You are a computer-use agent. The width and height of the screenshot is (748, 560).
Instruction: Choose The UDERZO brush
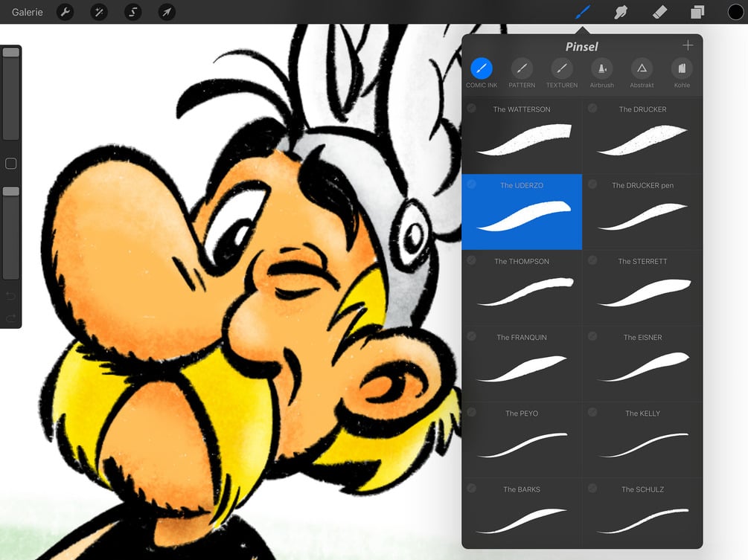pyautogui.click(x=522, y=212)
